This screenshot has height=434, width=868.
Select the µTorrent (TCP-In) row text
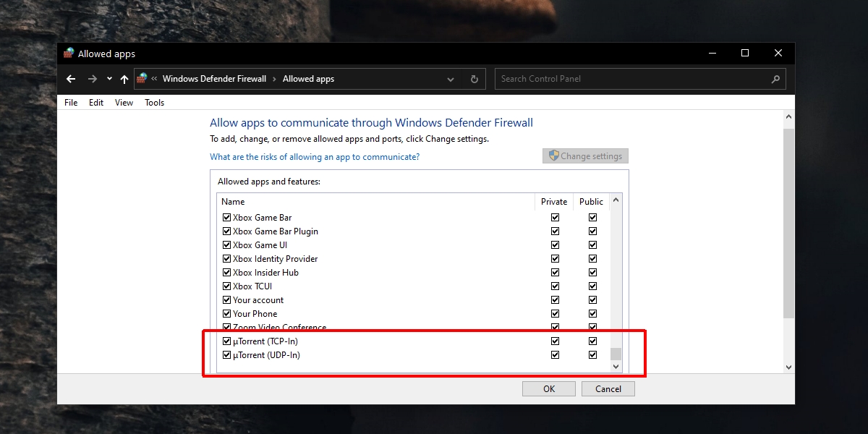(265, 341)
